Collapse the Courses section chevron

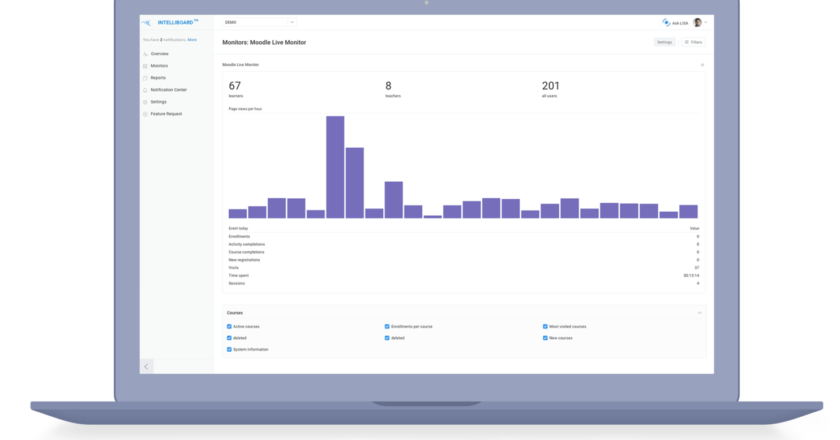[x=700, y=313]
